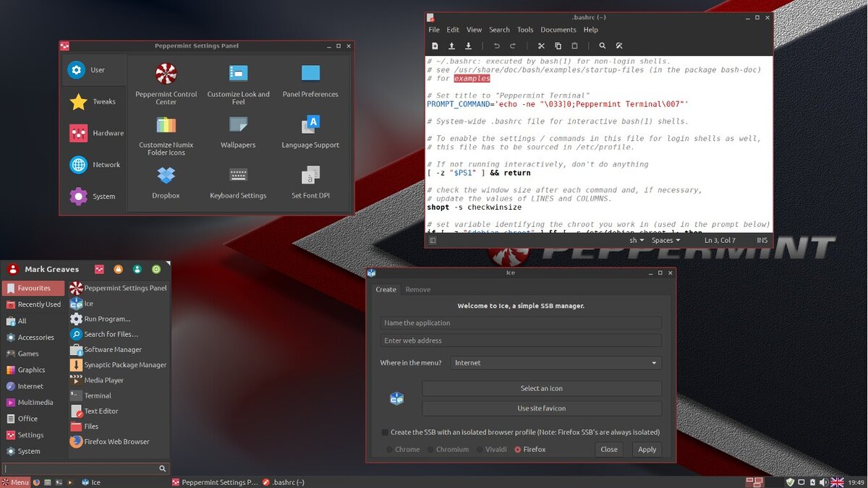The width and height of the screenshot is (868, 488).
Task: Open Customize Look and Feel
Action: (x=238, y=84)
